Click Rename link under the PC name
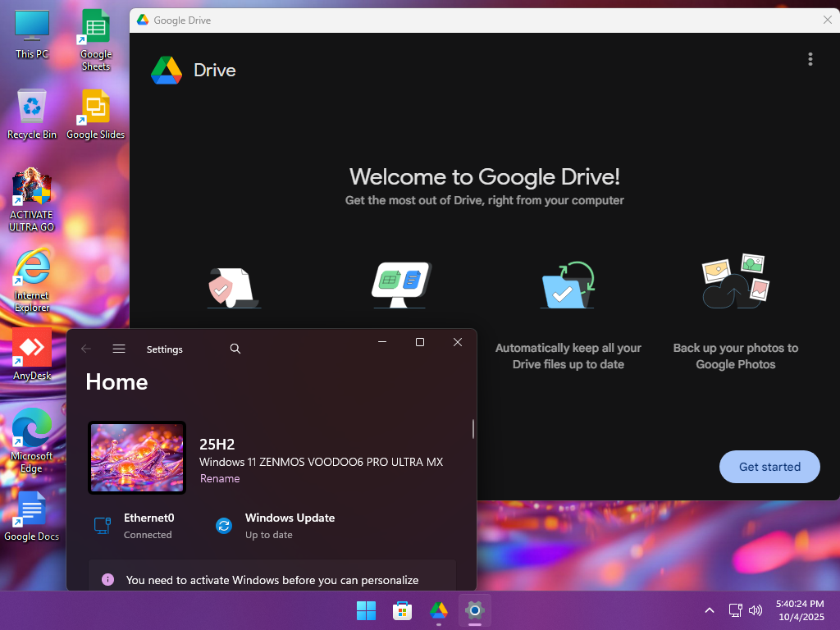Viewport: 840px width, 630px height. click(220, 478)
